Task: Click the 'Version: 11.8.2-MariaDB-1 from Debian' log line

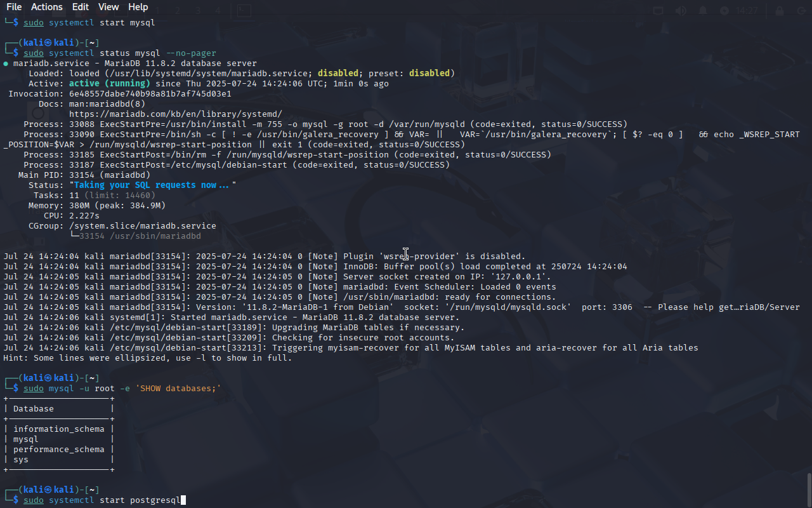Action: pyautogui.click(x=402, y=307)
